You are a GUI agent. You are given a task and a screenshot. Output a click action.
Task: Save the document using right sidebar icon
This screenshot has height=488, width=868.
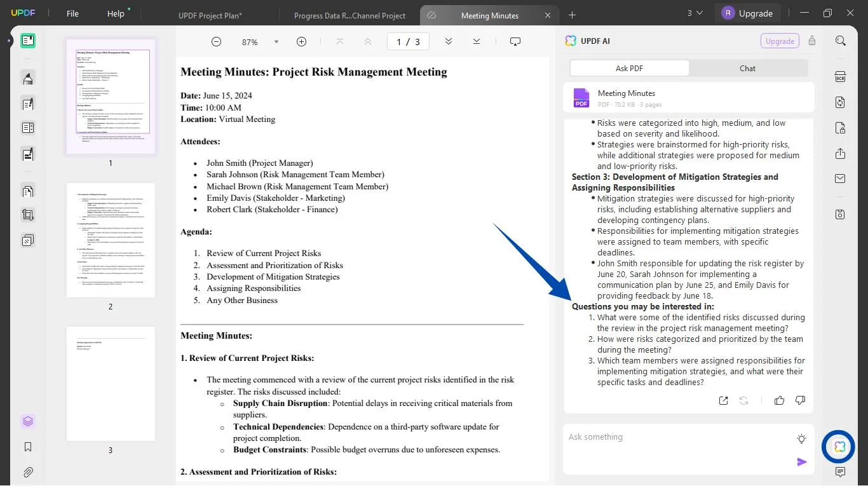[x=841, y=215]
